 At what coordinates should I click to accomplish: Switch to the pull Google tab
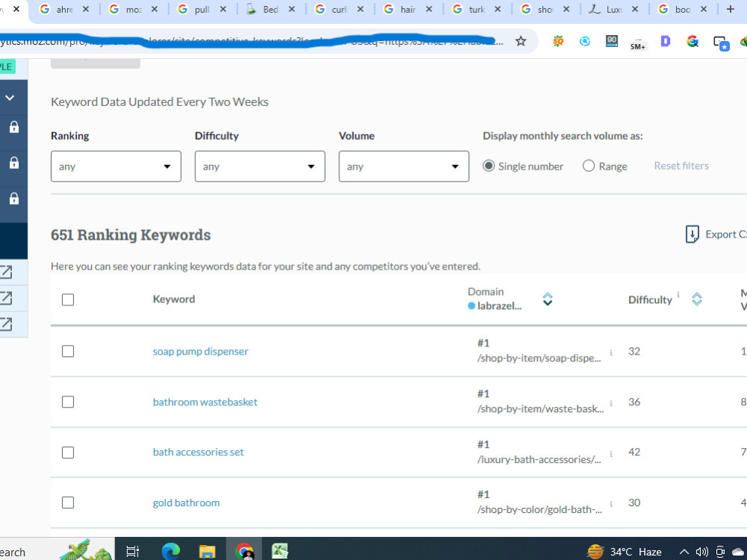tap(202, 10)
